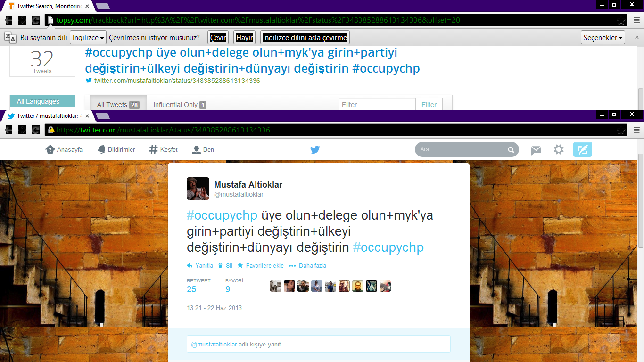Go to Anasayfa home

coord(64,149)
